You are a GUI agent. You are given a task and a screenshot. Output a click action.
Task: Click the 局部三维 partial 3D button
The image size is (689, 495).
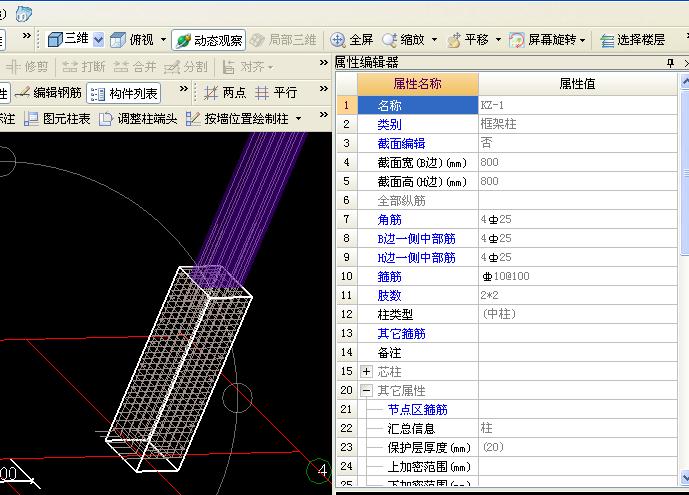point(283,40)
